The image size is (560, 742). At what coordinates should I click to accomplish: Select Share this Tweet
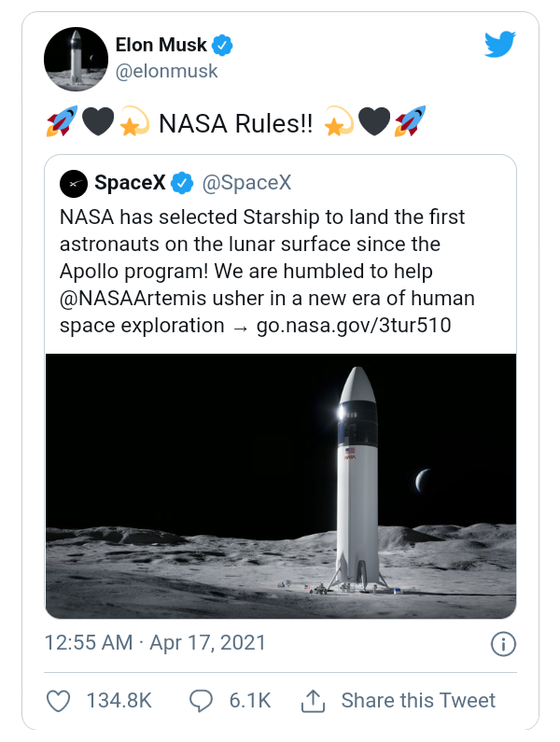pyautogui.click(x=418, y=701)
